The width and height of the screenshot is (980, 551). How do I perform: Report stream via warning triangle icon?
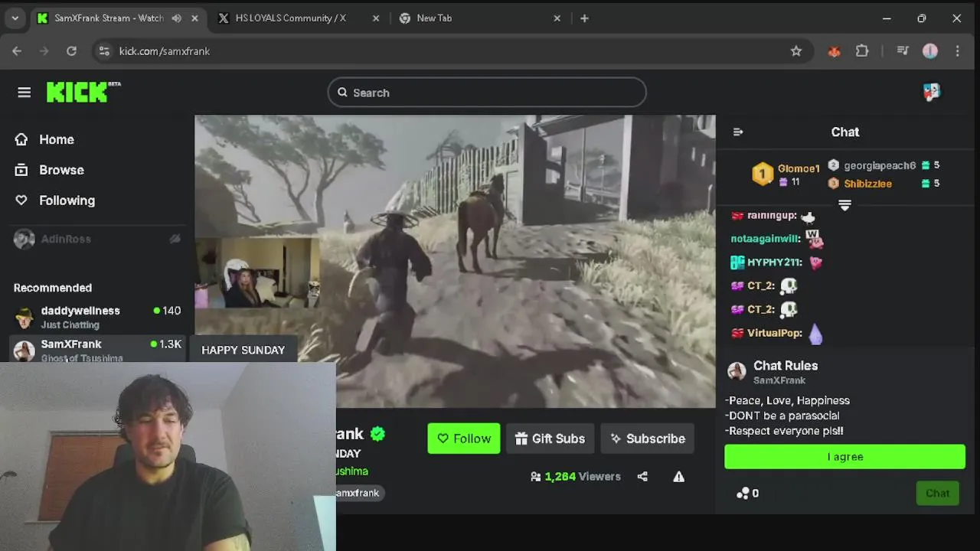678,477
